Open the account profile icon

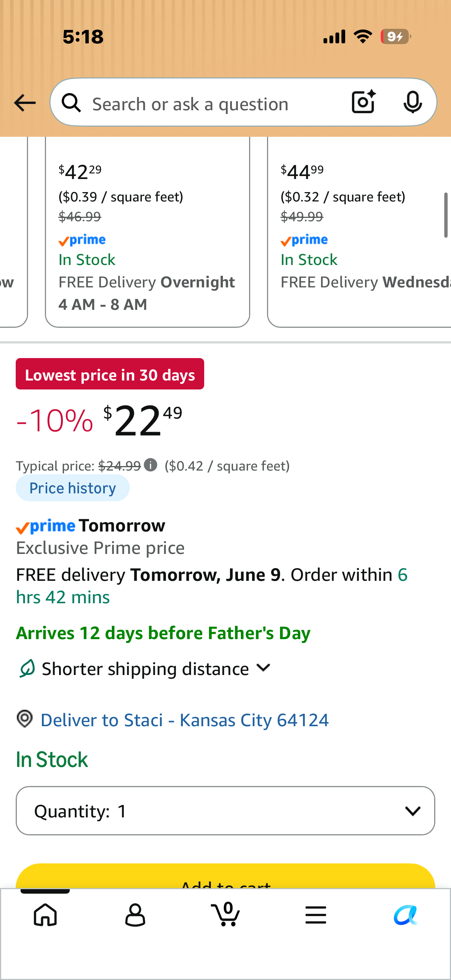tap(135, 915)
